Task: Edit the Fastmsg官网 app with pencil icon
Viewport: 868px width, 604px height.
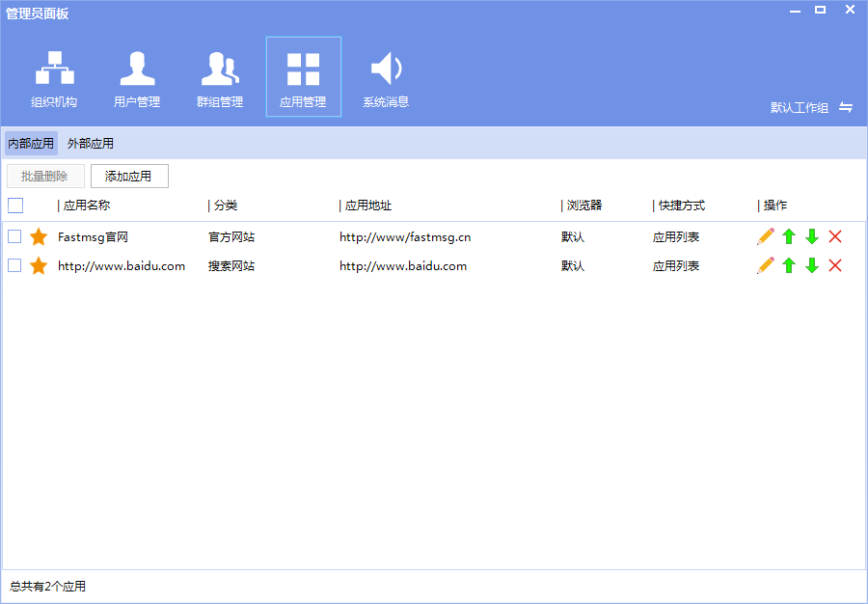Action: tap(766, 237)
